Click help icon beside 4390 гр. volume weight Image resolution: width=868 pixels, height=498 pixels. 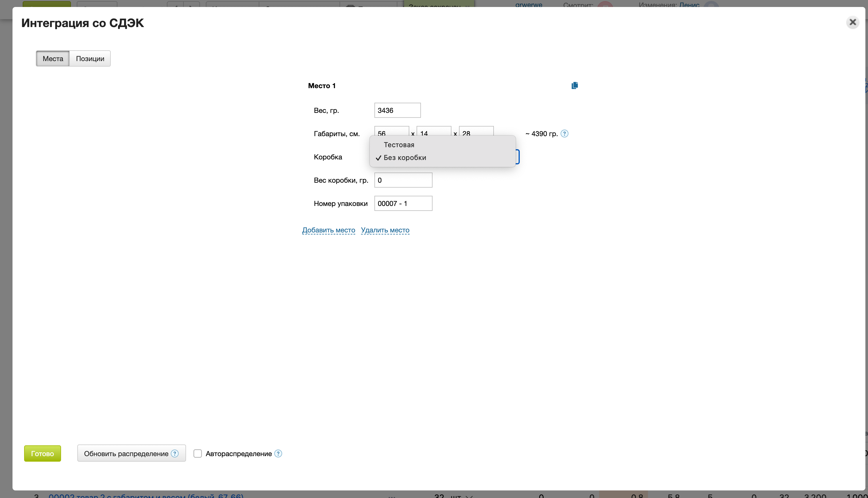pos(565,134)
